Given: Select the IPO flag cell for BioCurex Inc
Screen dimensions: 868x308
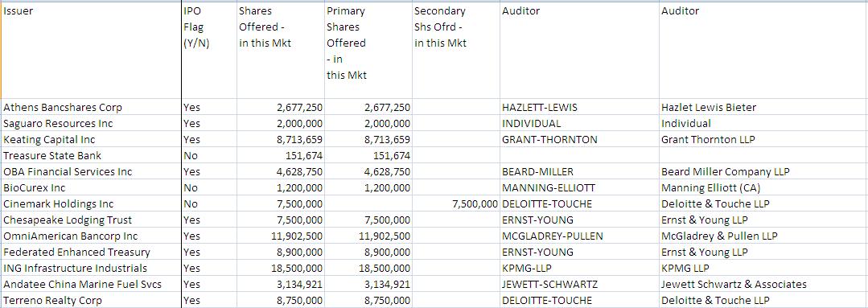Looking at the screenshot, I should tap(208, 187).
